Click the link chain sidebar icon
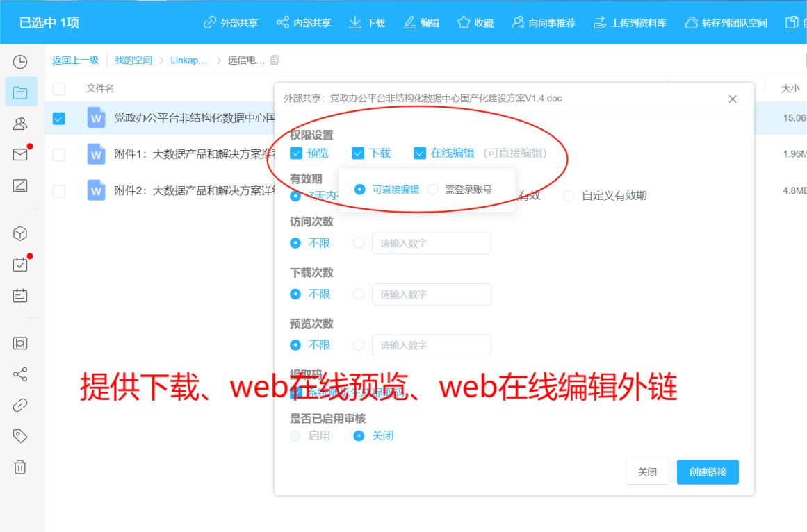 point(20,406)
